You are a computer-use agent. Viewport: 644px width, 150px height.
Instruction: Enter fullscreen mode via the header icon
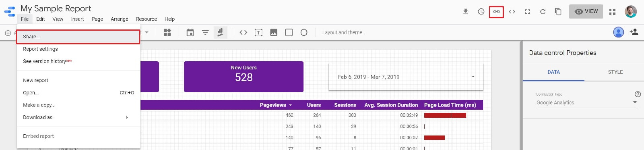[x=527, y=12]
